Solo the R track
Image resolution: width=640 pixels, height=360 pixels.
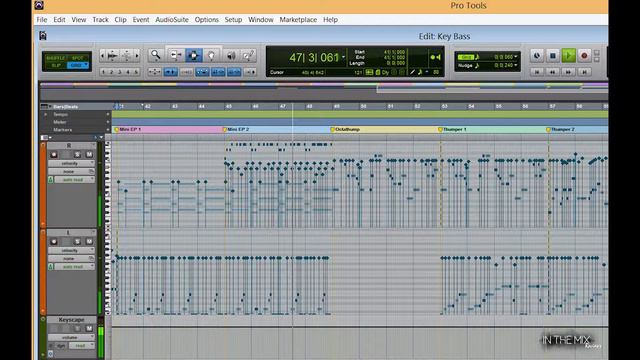(x=77, y=155)
